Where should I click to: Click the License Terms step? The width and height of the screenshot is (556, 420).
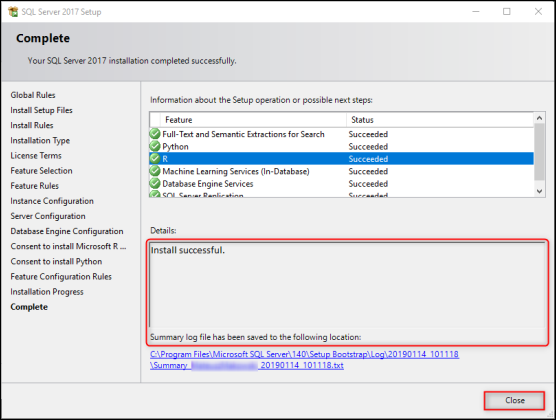[36, 156]
